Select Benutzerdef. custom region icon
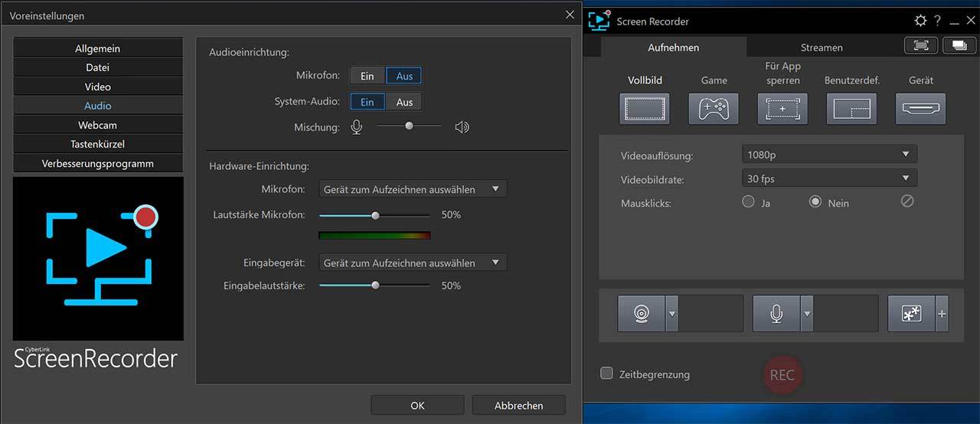 click(x=851, y=109)
